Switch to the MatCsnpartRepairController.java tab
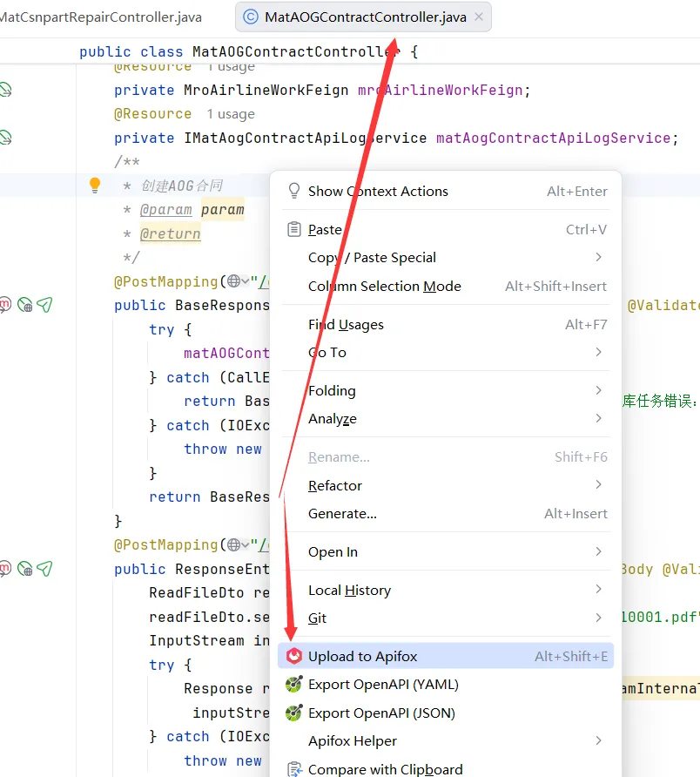Screen dimensions: 700x777 [x=101, y=17]
